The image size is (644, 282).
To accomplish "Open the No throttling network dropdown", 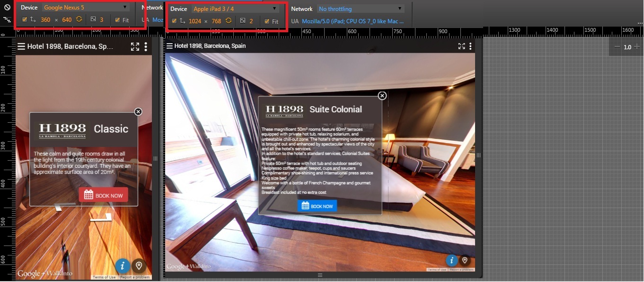I will tap(361, 9).
